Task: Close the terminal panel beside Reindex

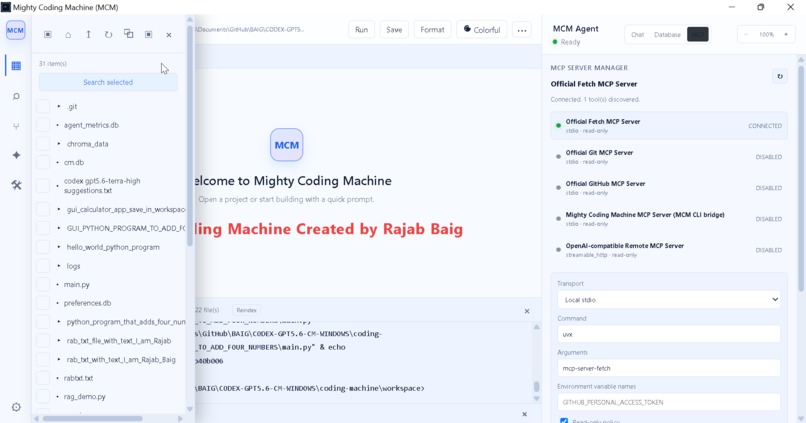Action: [527, 311]
